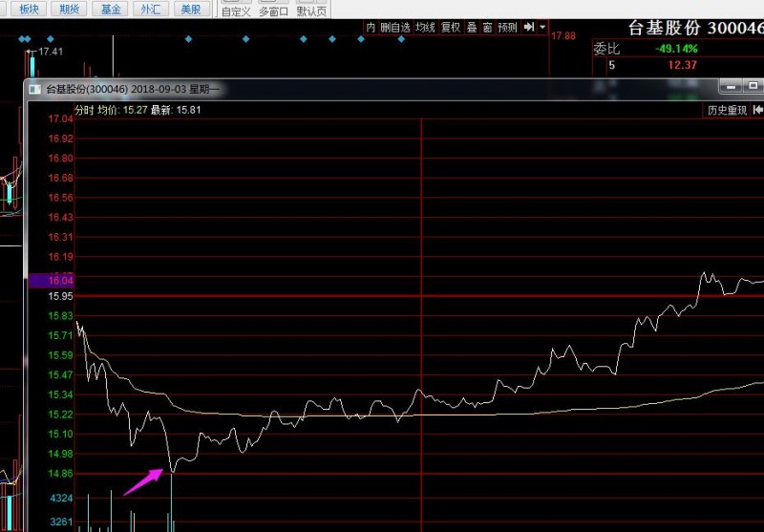Open the dropdown arrow after the jump icon

click(542, 28)
